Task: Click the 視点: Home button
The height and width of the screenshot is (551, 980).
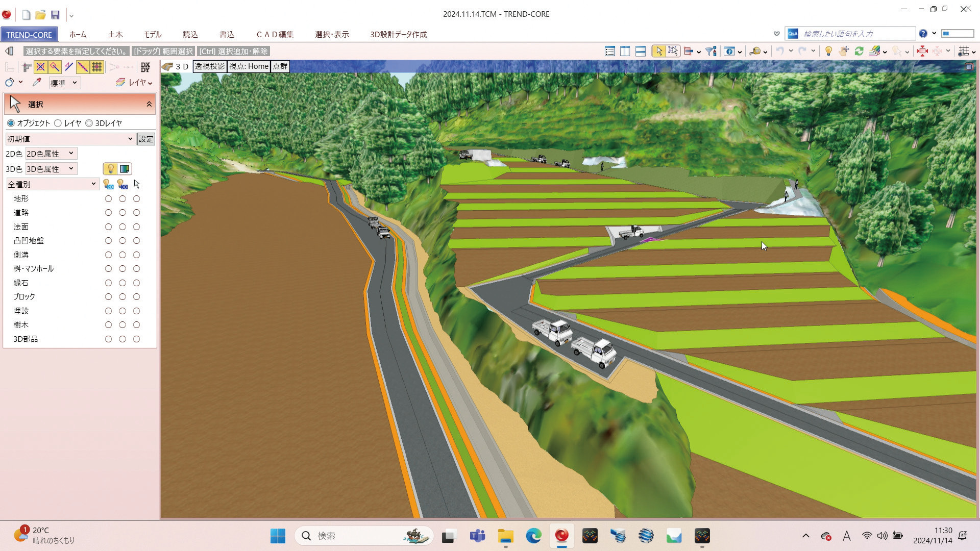Action: (249, 66)
